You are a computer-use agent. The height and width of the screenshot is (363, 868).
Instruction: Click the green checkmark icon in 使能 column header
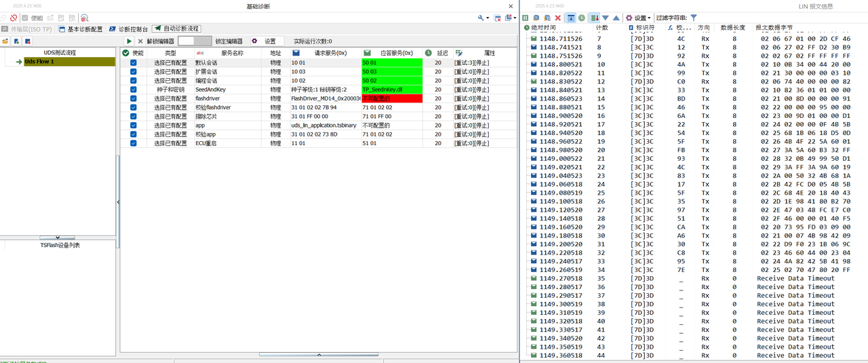[x=125, y=52]
